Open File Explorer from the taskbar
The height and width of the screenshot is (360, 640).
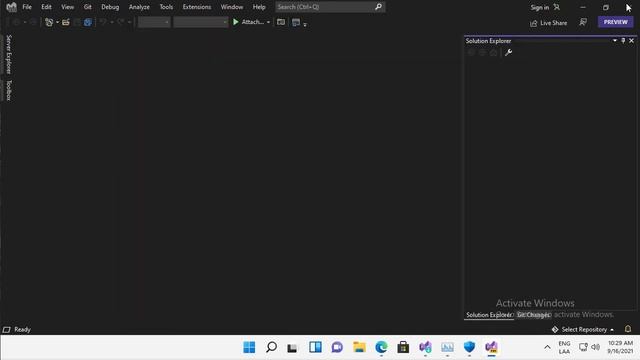(x=359, y=347)
